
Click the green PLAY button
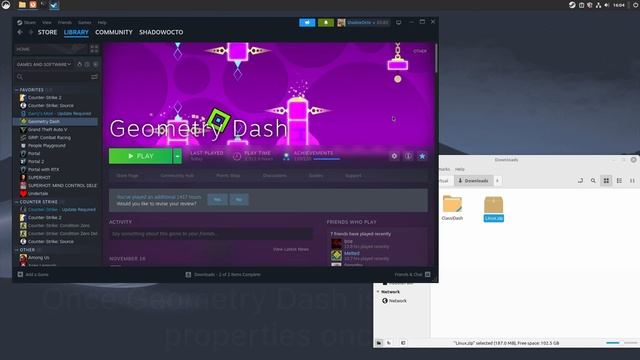[x=140, y=156]
